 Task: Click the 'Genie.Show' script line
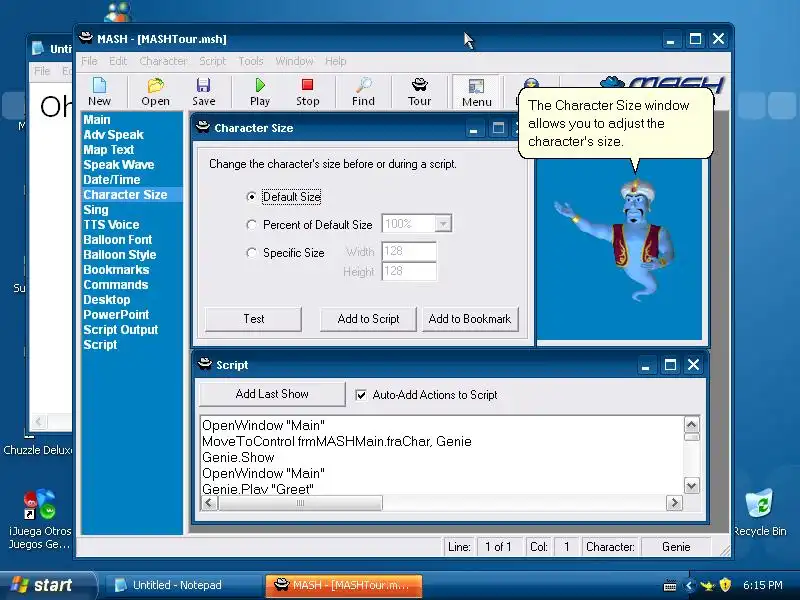(x=238, y=457)
